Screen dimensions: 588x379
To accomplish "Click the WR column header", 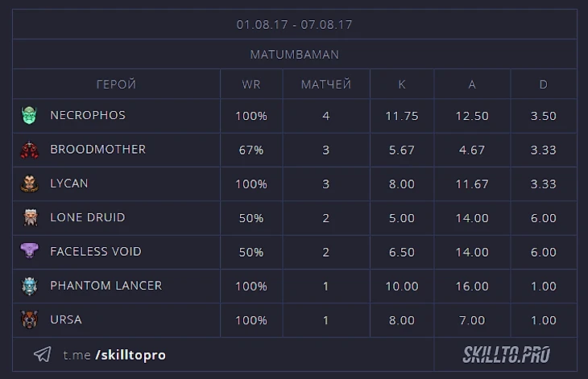I will [x=251, y=84].
